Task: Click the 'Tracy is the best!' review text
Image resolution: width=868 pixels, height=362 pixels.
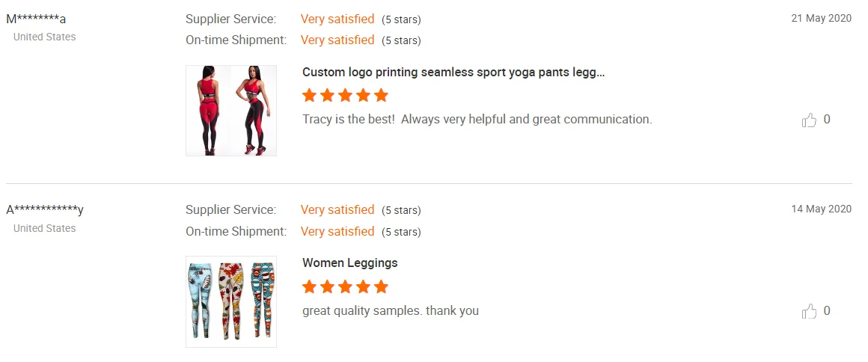Action: [477, 119]
